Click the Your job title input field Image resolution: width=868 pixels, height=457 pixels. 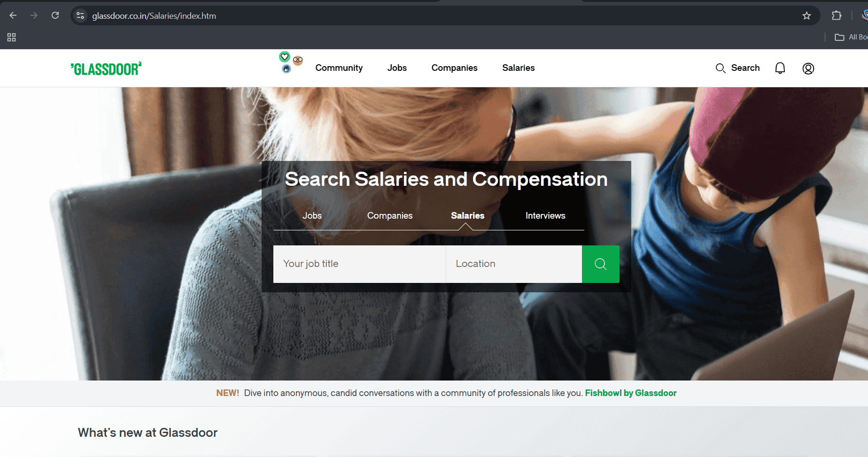(x=359, y=264)
